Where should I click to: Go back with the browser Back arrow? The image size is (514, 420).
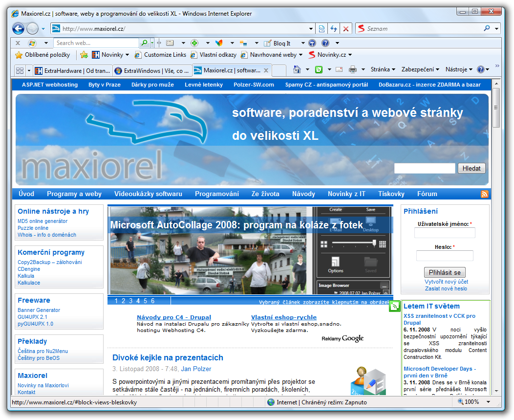[x=19, y=28]
